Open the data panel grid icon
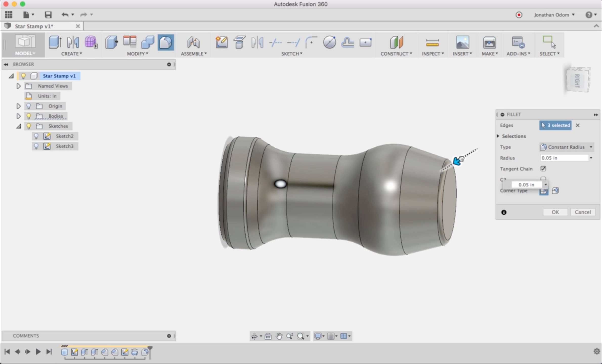Viewport: 602px width, 364px height. point(9,15)
